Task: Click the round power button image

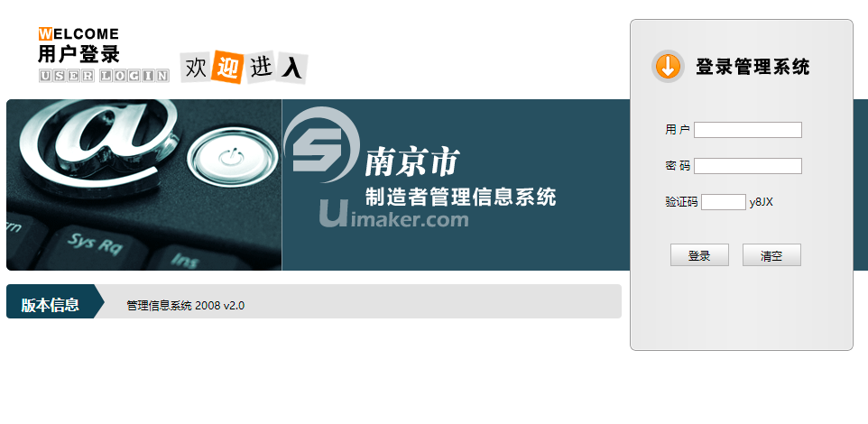Action: click(233, 158)
